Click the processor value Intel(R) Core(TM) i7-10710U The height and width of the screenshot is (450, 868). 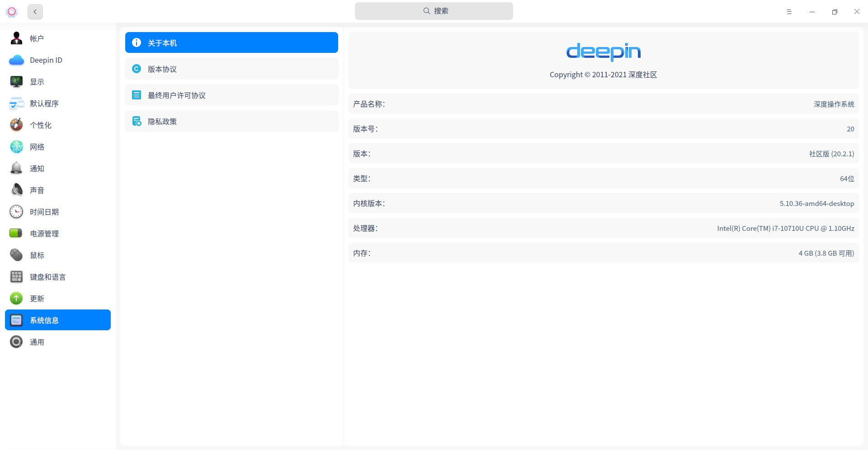(x=786, y=228)
